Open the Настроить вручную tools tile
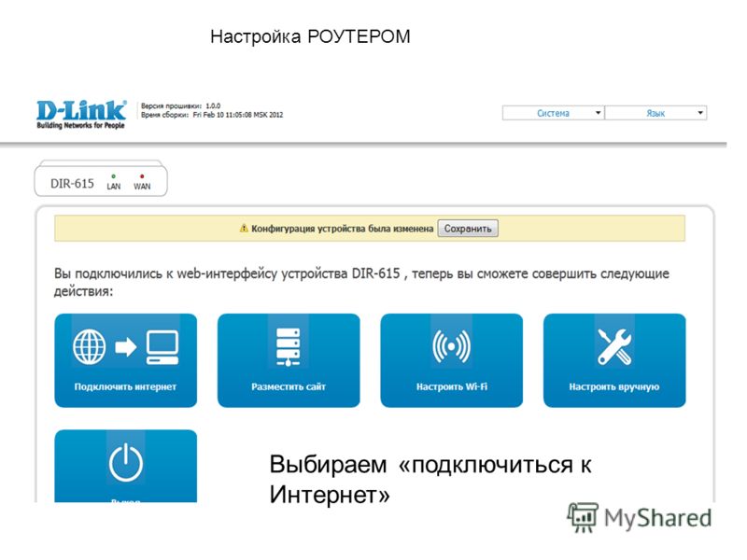 pos(614,360)
